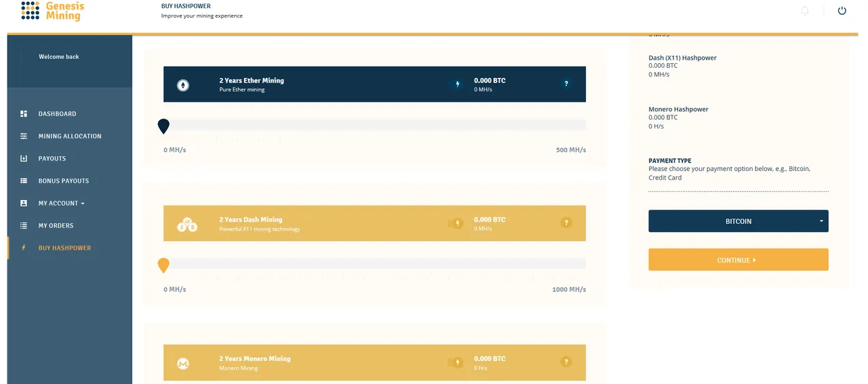View My Orders
Viewport: 868px width, 384px height.
pyautogui.click(x=56, y=226)
